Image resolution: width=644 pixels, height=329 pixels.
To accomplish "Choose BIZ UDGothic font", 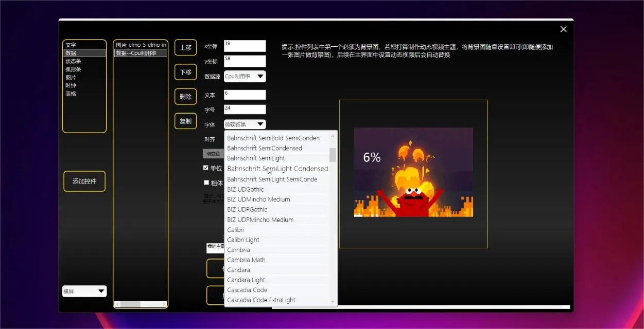I will click(x=277, y=189).
